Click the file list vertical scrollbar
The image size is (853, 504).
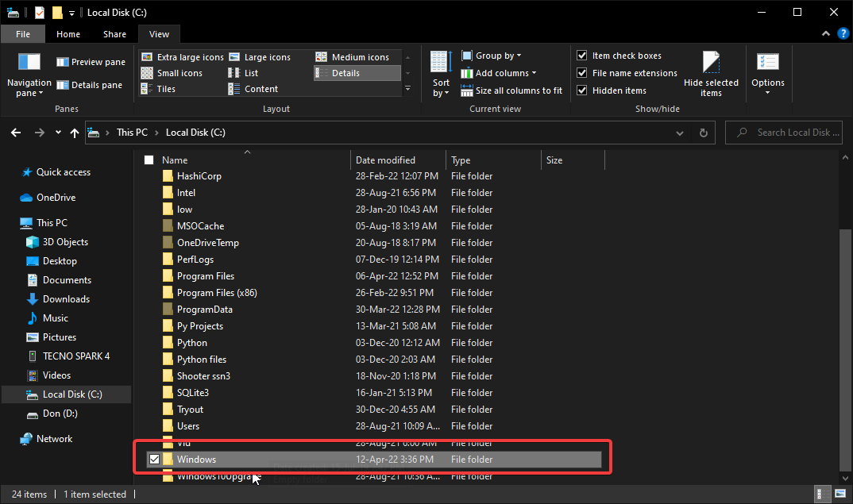coord(845,350)
